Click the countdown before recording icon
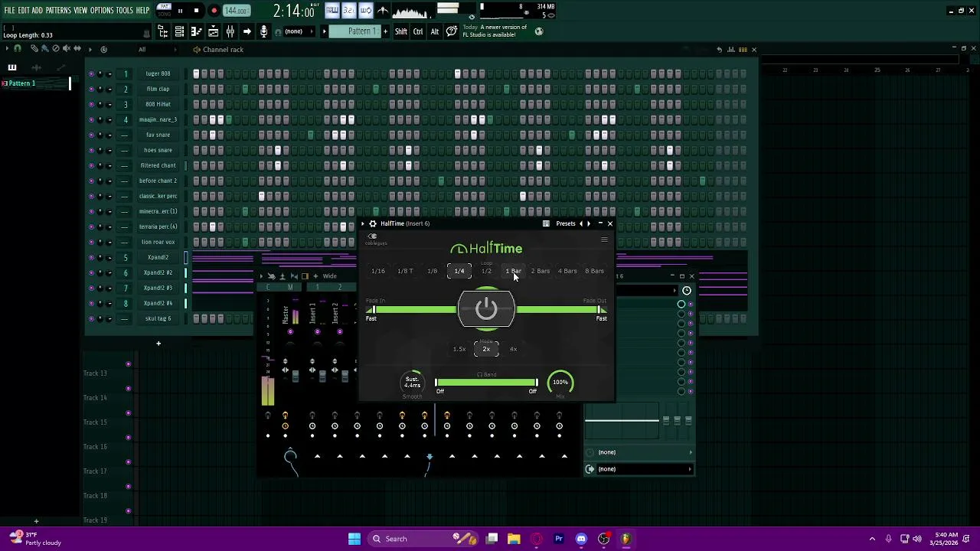The image size is (980, 551). pos(348,11)
